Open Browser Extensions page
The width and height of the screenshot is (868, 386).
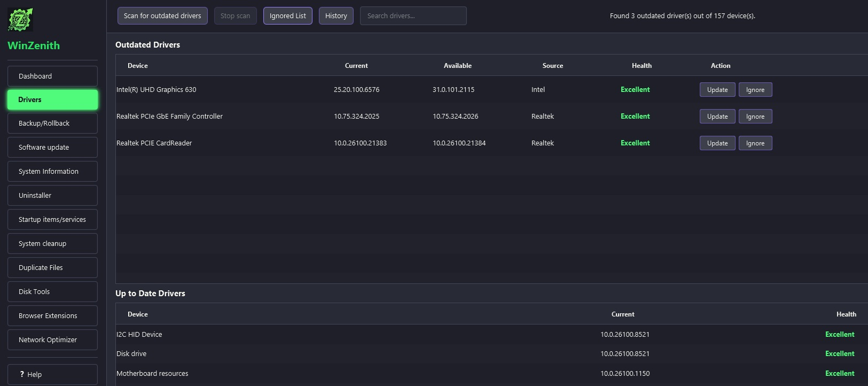point(52,315)
